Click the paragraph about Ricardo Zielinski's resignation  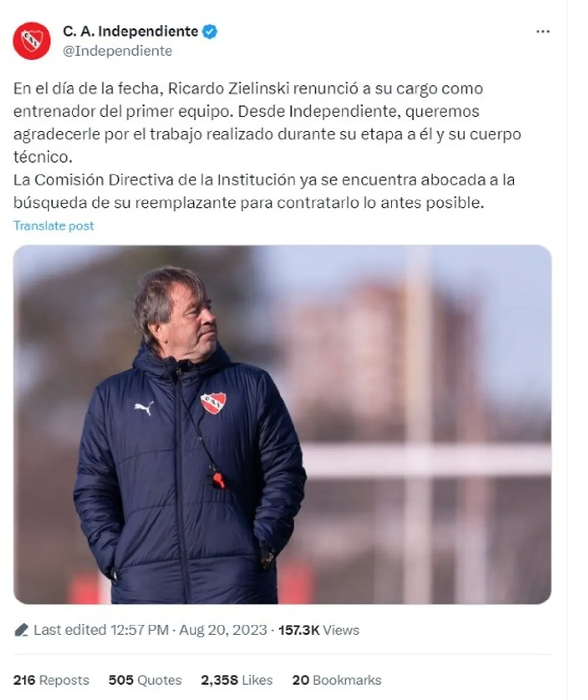pyautogui.click(x=267, y=123)
